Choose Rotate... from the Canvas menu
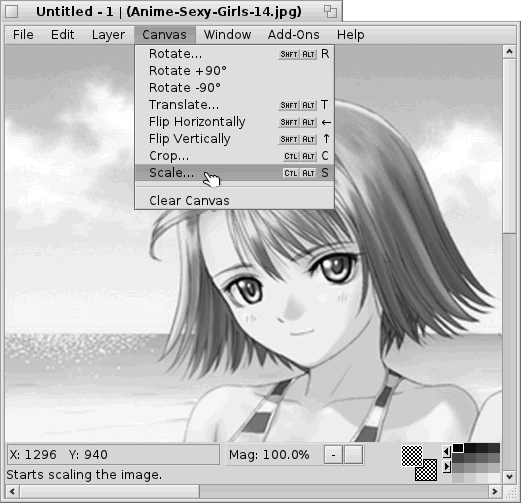The width and height of the screenshot is (521, 503). click(234, 54)
